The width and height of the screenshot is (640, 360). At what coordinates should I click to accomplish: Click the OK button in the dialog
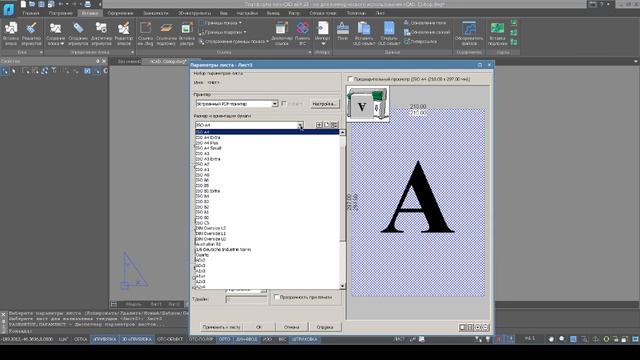click(258, 327)
